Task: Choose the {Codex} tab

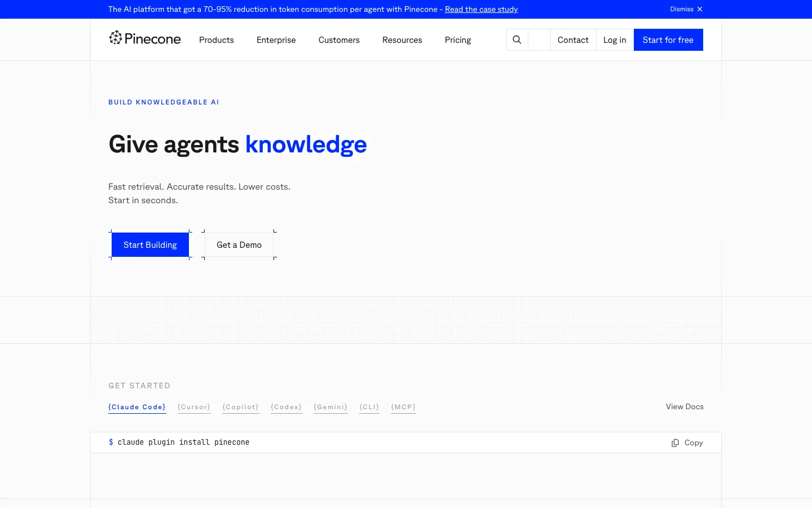Action: tap(286, 407)
